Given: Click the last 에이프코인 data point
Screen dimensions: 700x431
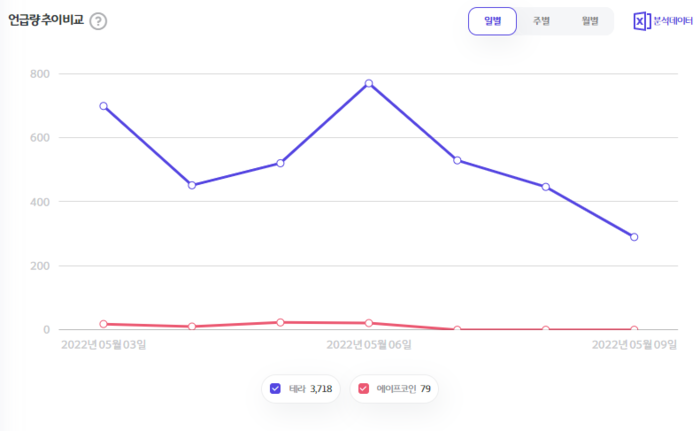Looking at the screenshot, I should (634, 329).
